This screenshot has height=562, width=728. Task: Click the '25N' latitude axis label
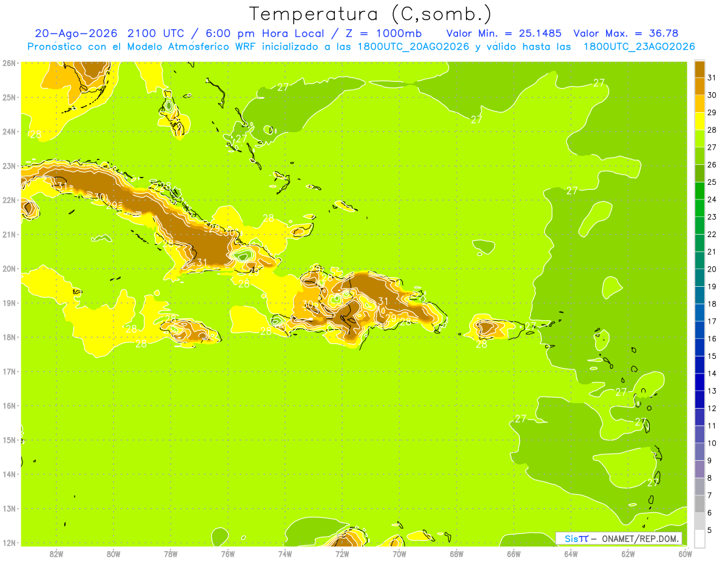tap(8, 97)
